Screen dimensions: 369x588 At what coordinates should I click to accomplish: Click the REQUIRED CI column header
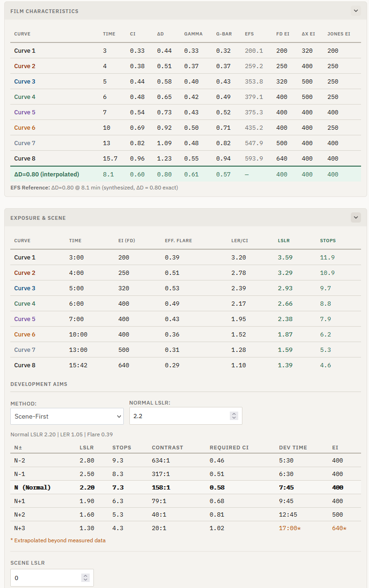click(229, 448)
